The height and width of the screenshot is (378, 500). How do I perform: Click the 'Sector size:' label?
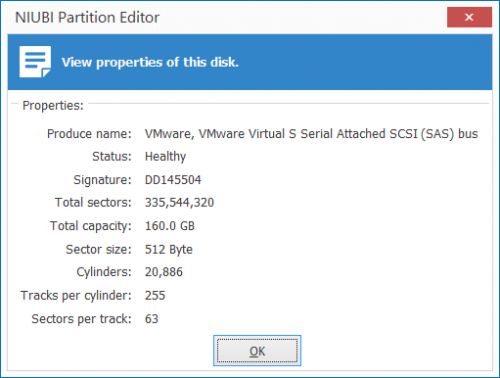click(99, 249)
